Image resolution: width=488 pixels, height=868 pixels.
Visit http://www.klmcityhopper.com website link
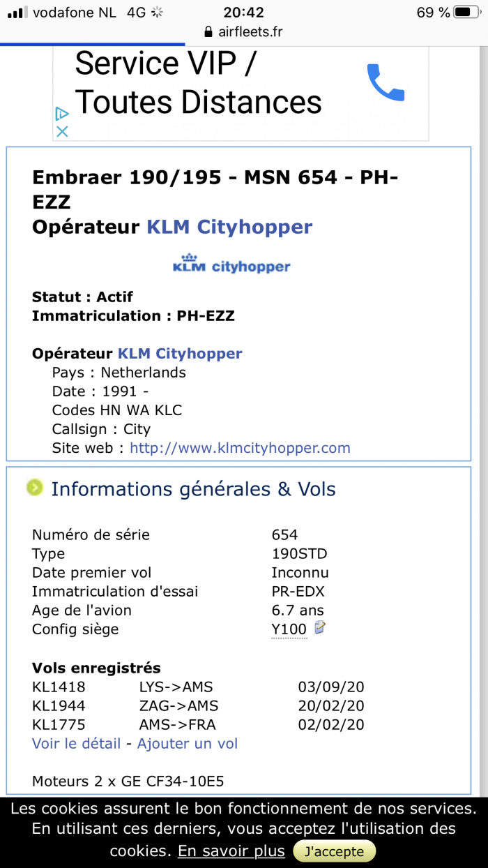[240, 448]
